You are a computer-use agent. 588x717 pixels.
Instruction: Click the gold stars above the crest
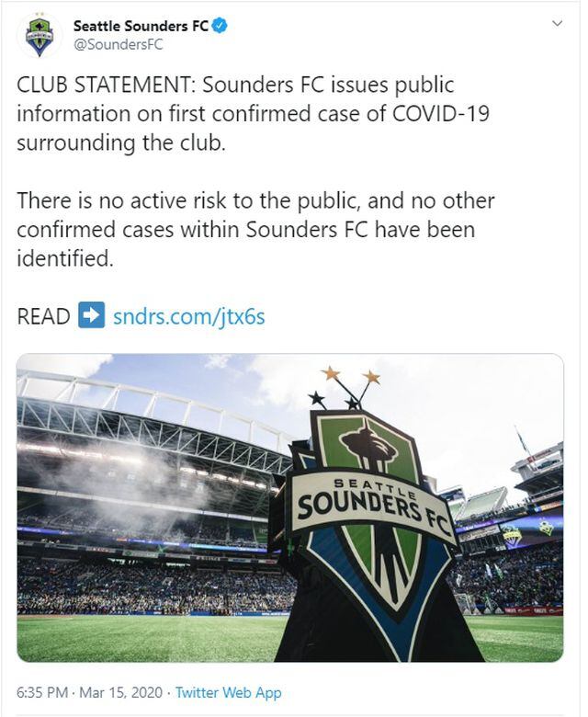[x=351, y=378]
